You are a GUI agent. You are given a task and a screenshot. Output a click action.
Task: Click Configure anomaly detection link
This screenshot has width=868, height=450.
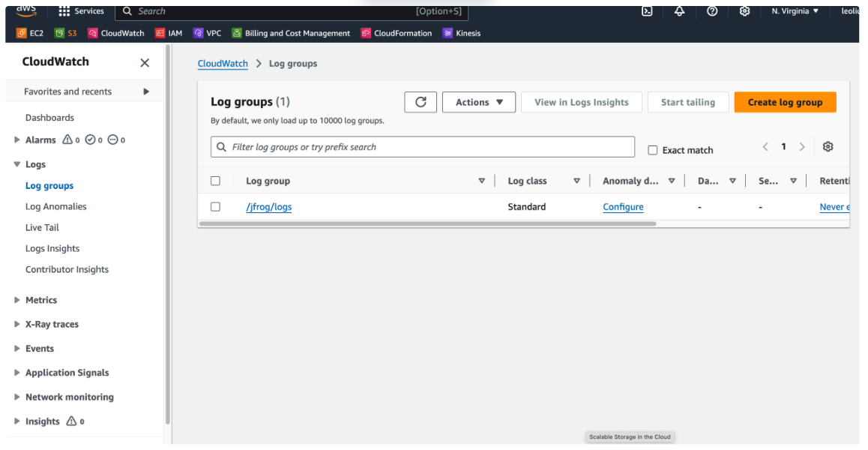pos(623,206)
